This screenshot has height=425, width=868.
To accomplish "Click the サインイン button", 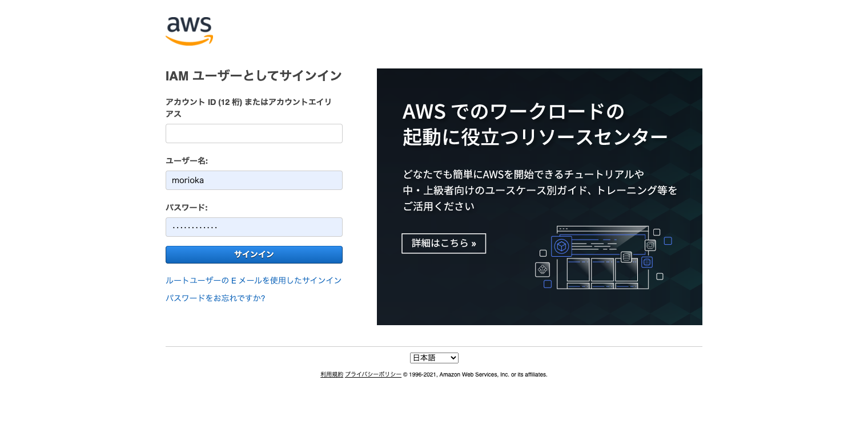I will pyautogui.click(x=254, y=254).
